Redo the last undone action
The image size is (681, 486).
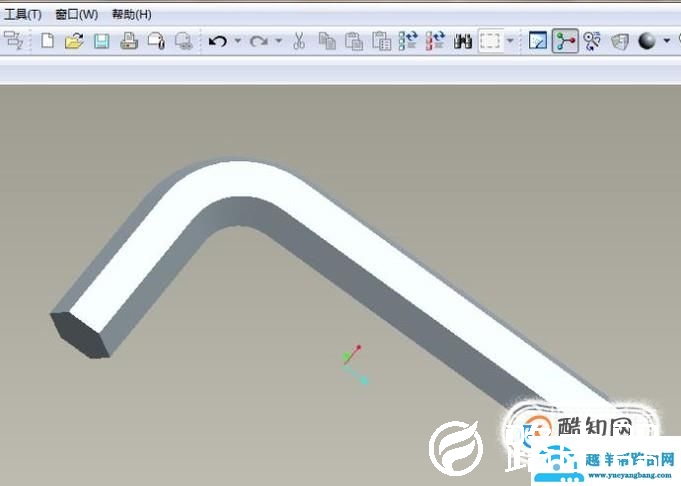259,41
